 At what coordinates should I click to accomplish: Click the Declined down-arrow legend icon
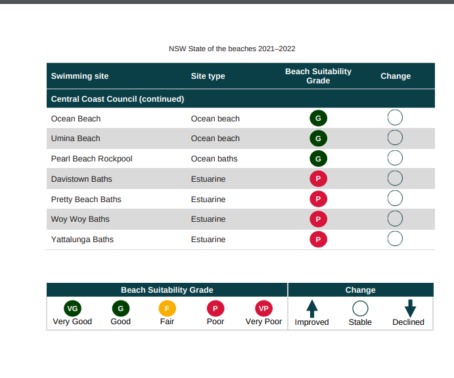coord(410,308)
